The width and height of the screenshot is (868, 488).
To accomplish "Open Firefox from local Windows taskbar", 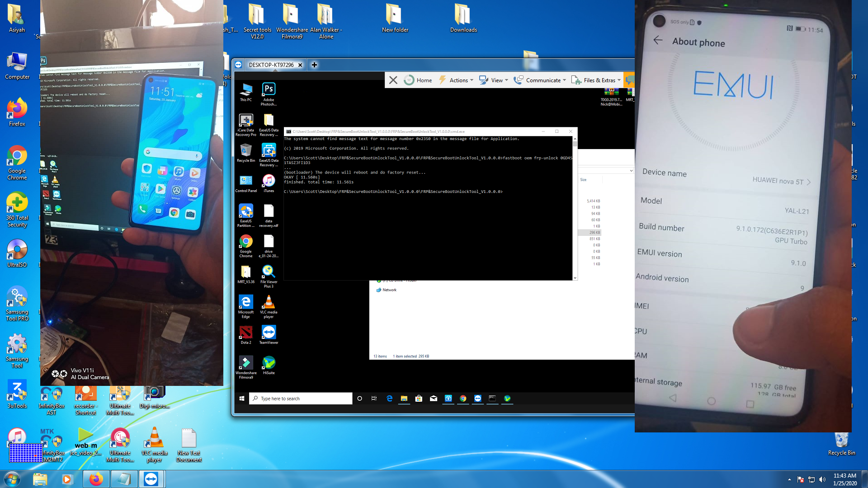I will coord(95,479).
